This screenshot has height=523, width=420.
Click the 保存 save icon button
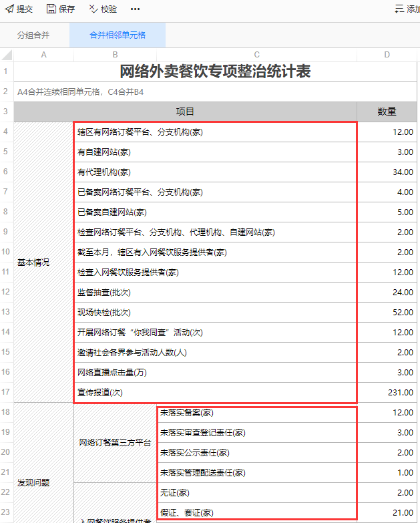61,9
